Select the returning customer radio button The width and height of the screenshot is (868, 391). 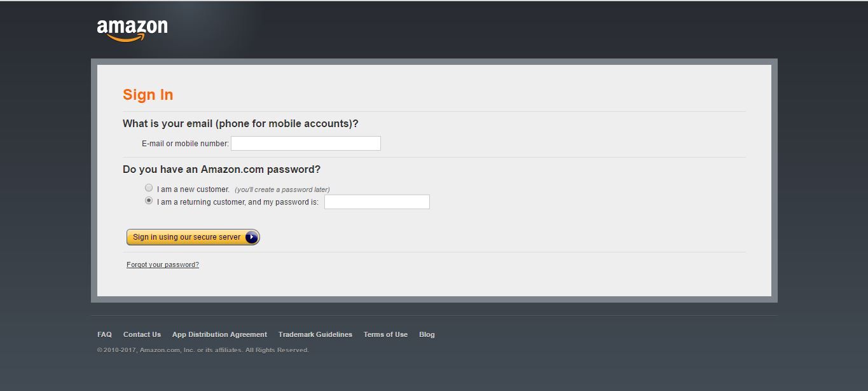(149, 200)
